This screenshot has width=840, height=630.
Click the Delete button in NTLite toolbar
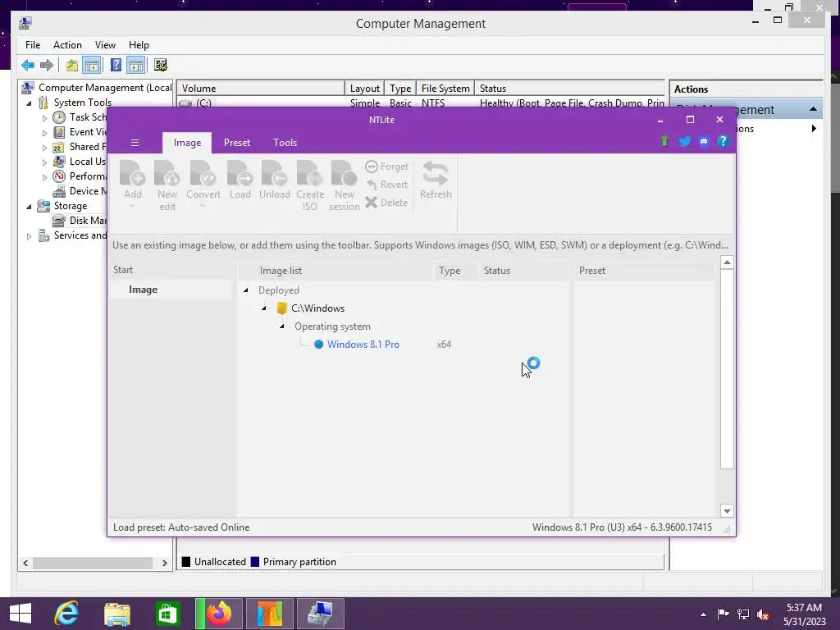pos(387,203)
